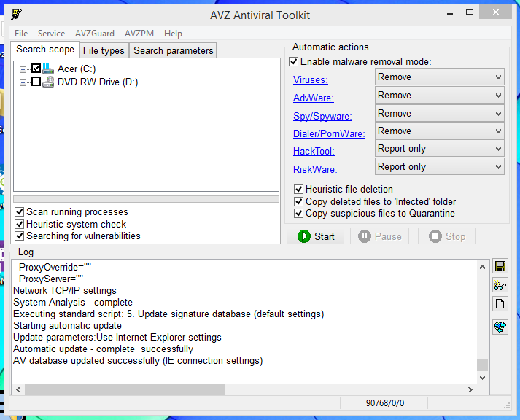Select the Acer (C:) tree item label
Viewport: 520px width, 420px height.
pos(77,69)
